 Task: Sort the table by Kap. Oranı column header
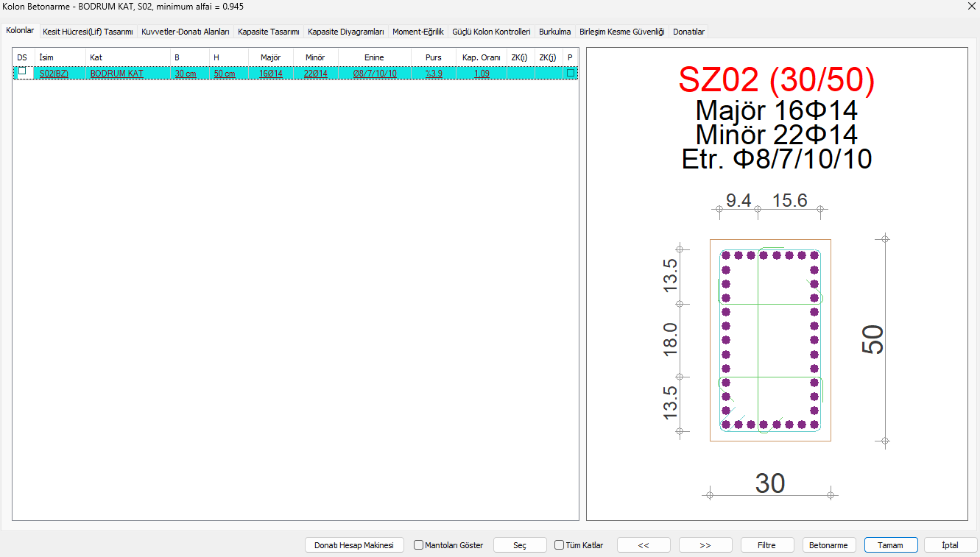[x=481, y=57]
